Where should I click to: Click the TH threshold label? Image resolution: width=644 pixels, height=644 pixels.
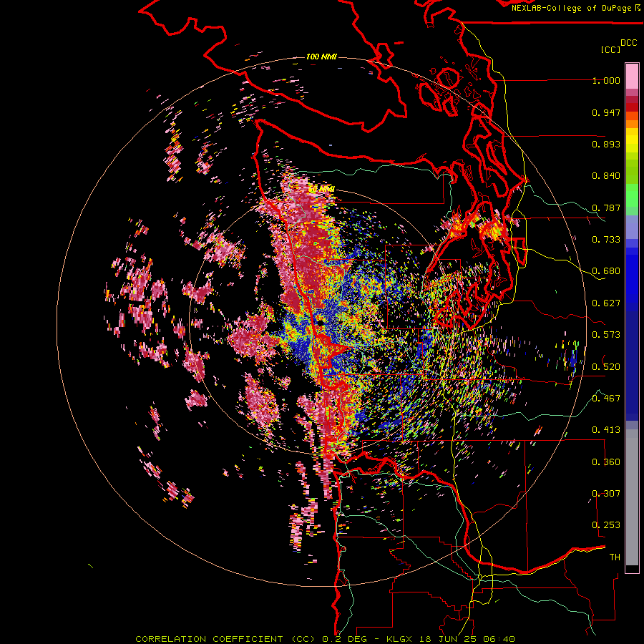pyautogui.click(x=615, y=557)
